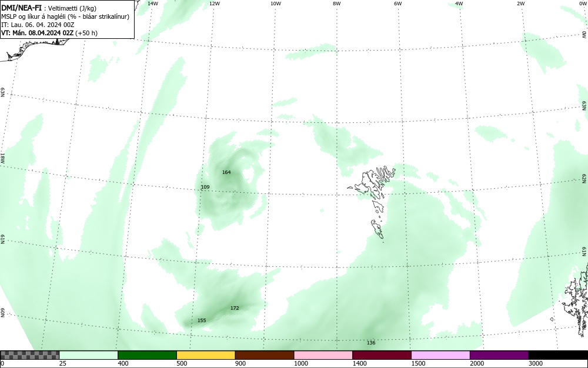This screenshot has width=588, height=368.
Task: Select the legend value "400"
Action: (x=123, y=363)
